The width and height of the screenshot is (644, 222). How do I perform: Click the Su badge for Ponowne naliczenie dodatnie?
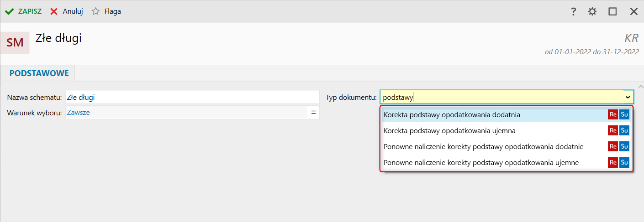624,147
